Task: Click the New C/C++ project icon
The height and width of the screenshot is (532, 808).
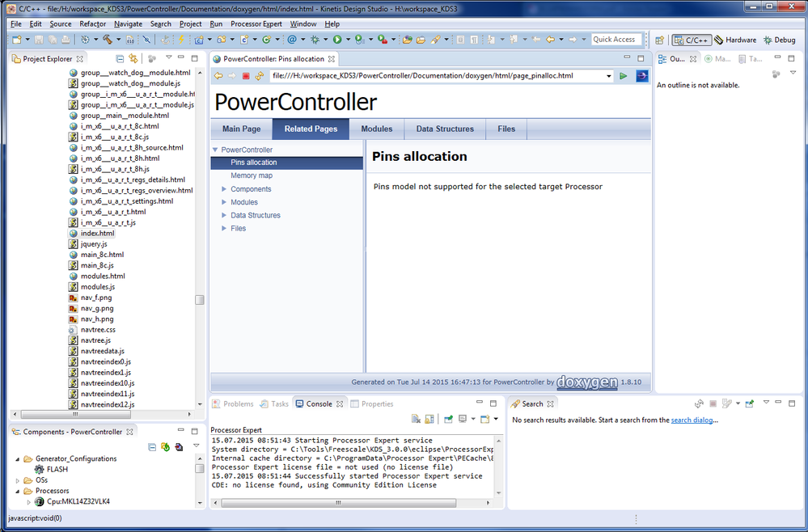Action: [199, 40]
